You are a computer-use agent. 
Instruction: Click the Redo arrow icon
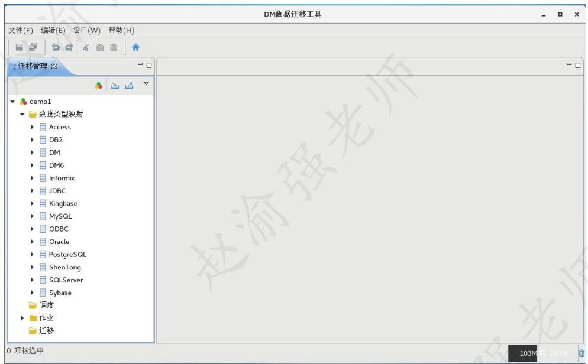69,47
